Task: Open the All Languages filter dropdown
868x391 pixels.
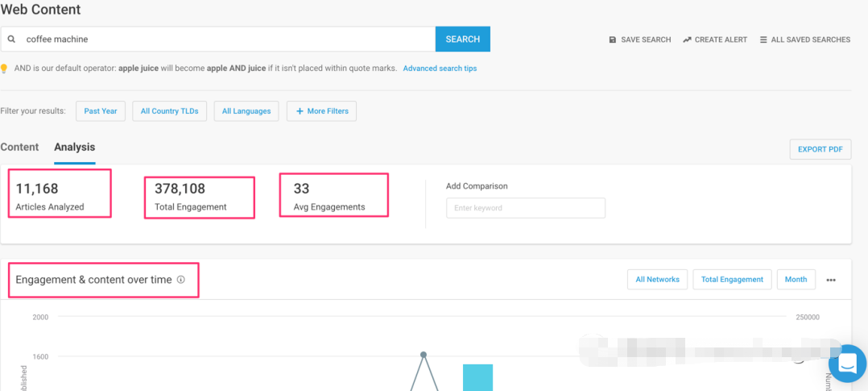Action: [246, 111]
